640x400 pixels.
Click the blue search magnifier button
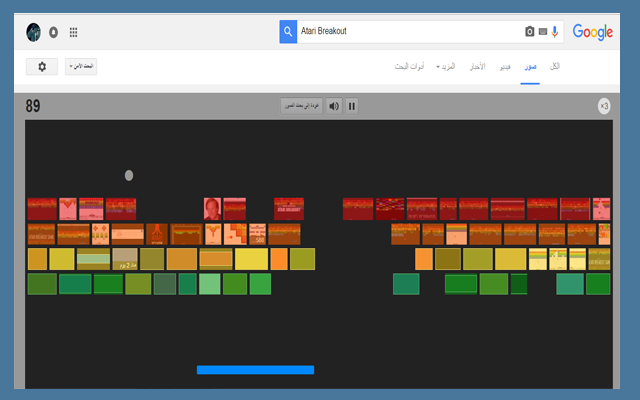pos(288,32)
